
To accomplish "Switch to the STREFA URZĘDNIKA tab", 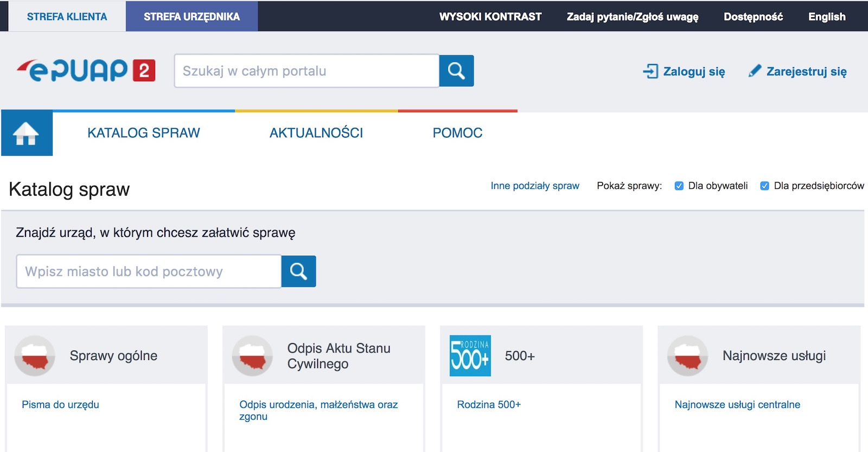I will [192, 17].
